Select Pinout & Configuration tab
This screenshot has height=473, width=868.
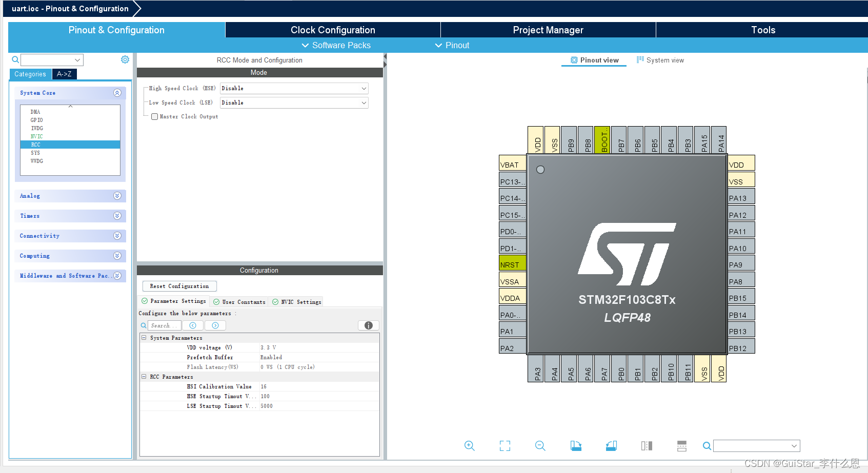pos(116,30)
